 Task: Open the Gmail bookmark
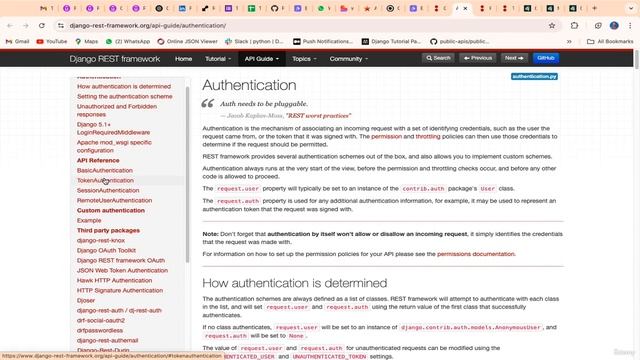pos(17,41)
